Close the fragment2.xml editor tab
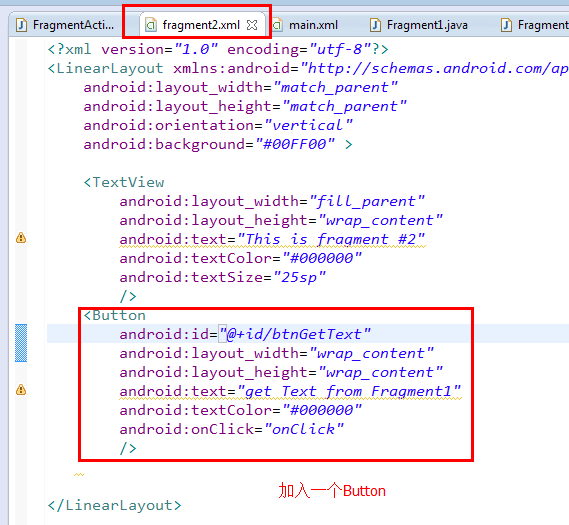Screen dimensions: 569x525 click(x=252, y=25)
